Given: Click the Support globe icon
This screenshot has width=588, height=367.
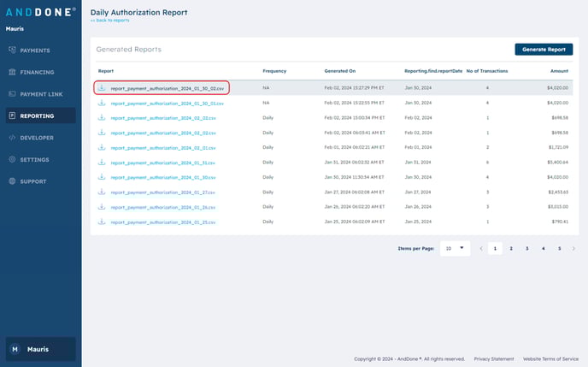Looking at the screenshot, I should 12,181.
